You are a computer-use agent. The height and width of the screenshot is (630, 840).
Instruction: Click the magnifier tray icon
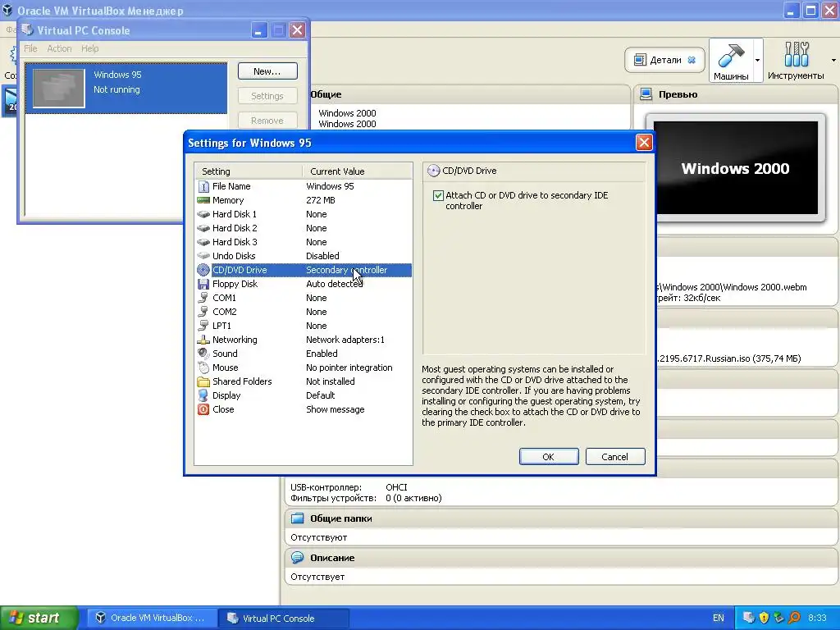(794, 618)
